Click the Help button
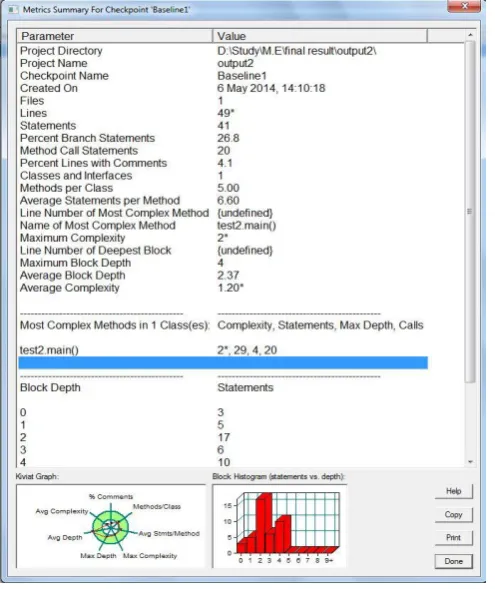The image size is (495, 589). pos(453,491)
